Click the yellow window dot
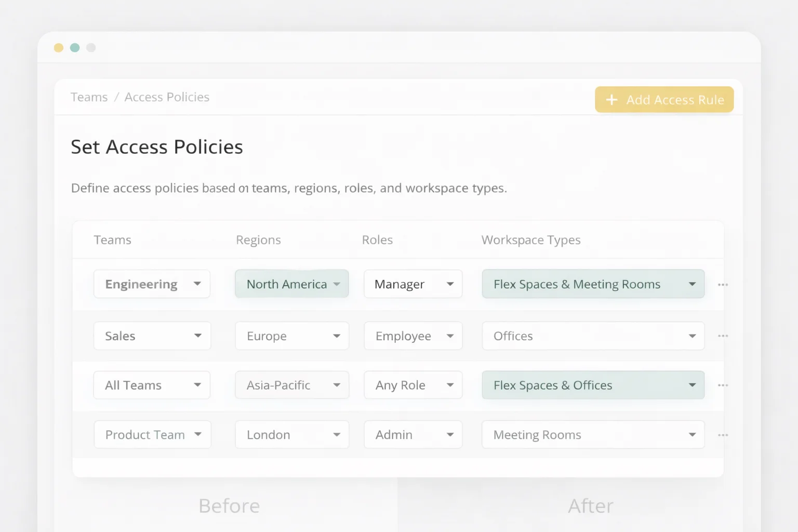Viewport: 798px width, 532px height. point(59,47)
